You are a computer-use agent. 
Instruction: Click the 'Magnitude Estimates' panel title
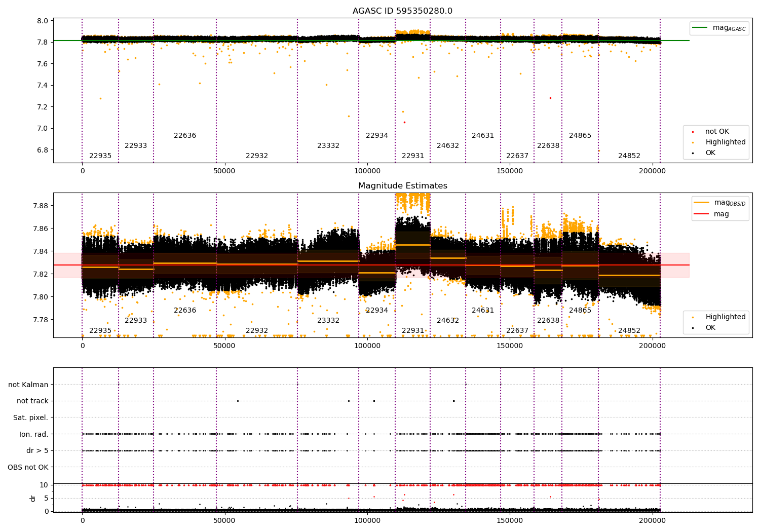pos(403,186)
